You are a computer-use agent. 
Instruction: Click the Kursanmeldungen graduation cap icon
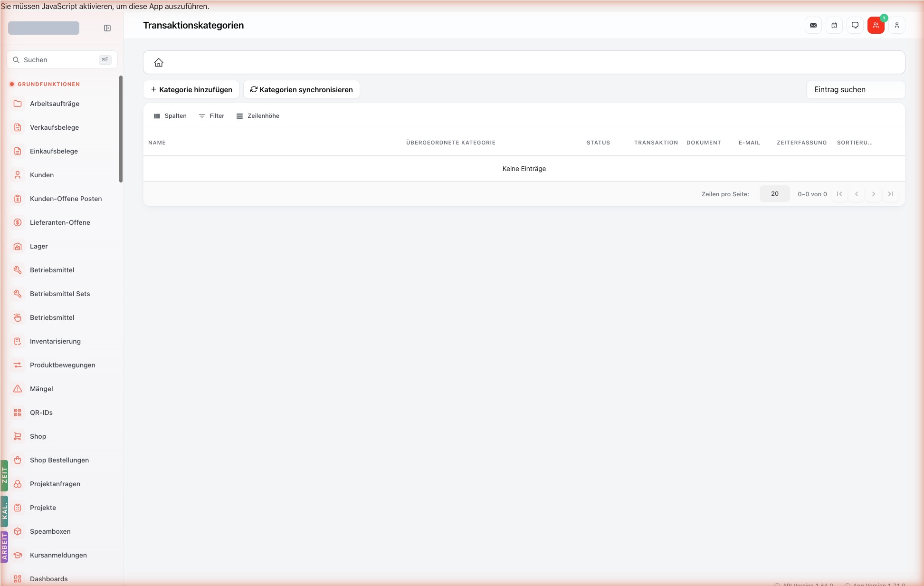pyautogui.click(x=18, y=555)
